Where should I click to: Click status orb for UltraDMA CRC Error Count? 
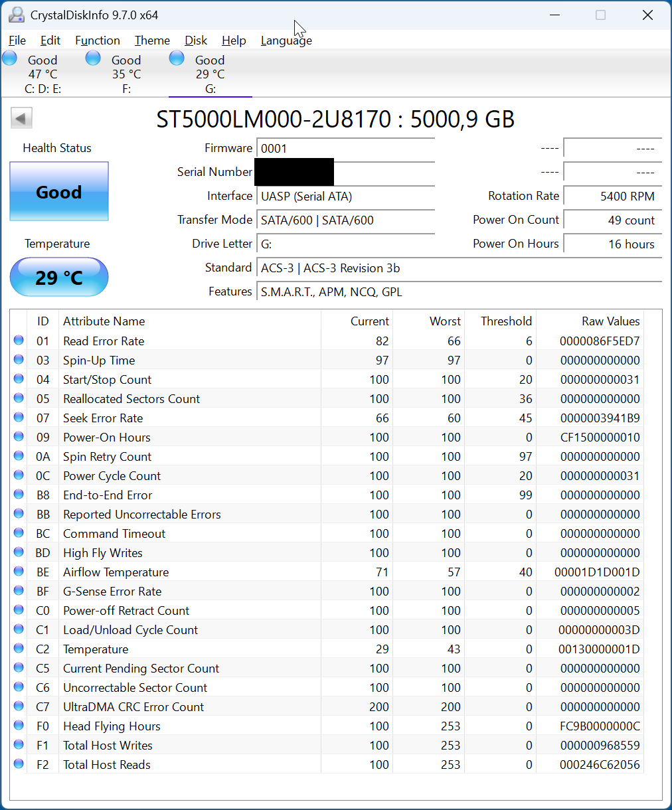[x=19, y=706]
